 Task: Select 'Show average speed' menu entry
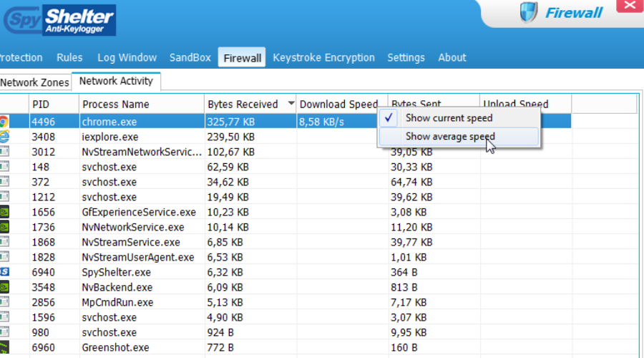[x=459, y=137]
